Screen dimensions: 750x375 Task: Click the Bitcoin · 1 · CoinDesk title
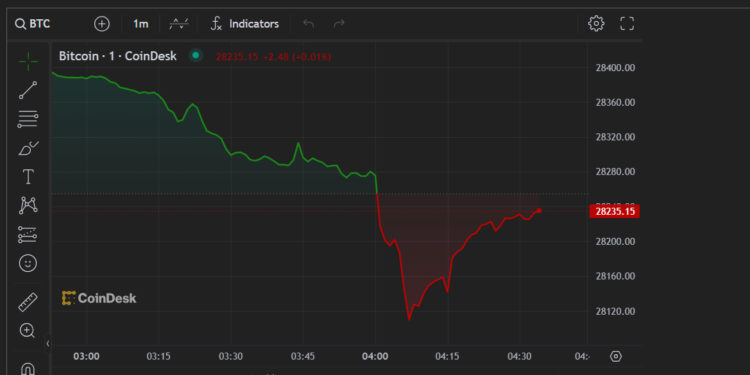(x=118, y=56)
